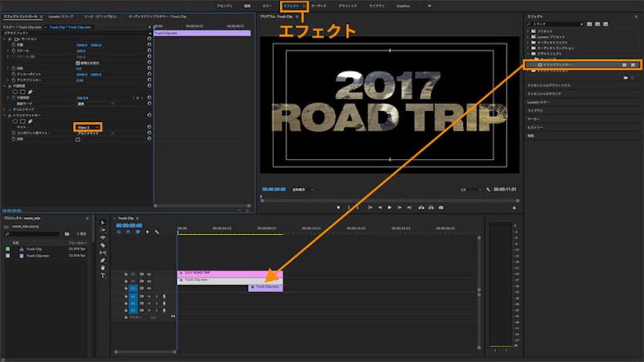Click Accelerated Effects filter icon beside search
The width and height of the screenshot is (644, 362).
click(x=589, y=25)
